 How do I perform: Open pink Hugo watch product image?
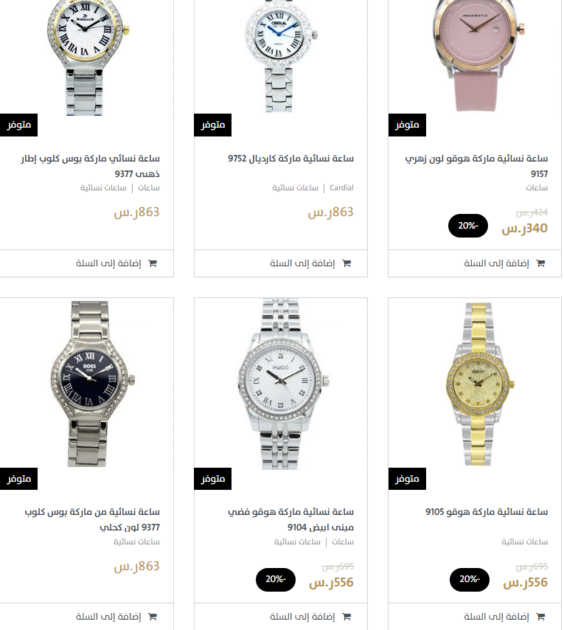click(476, 54)
